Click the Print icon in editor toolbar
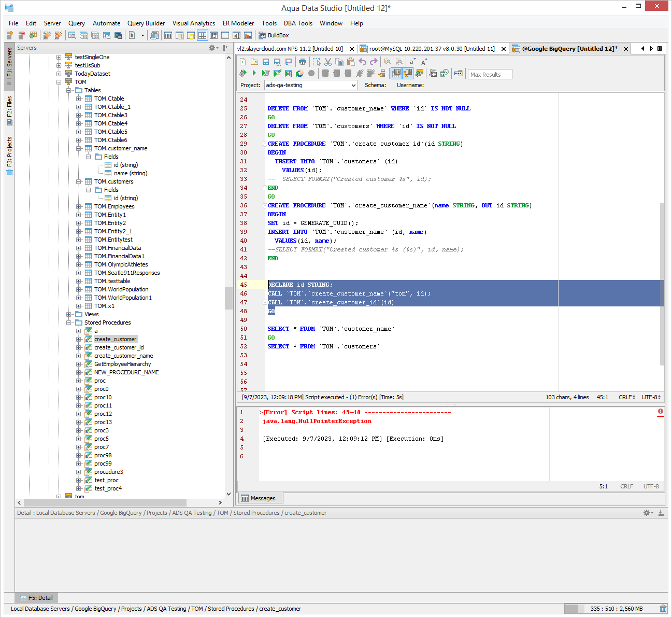 pyautogui.click(x=303, y=62)
